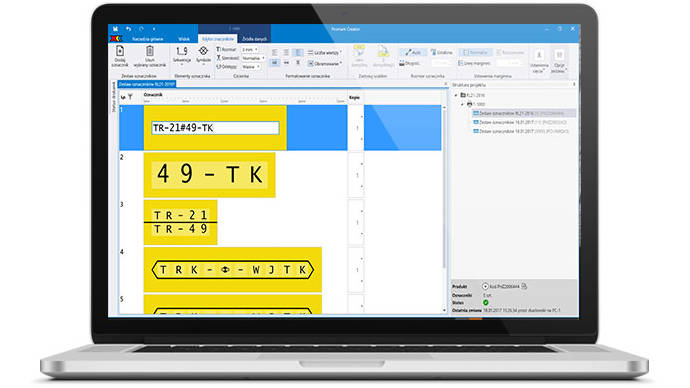Click the first large icon in Zastosuj szablon group

tap(359, 52)
